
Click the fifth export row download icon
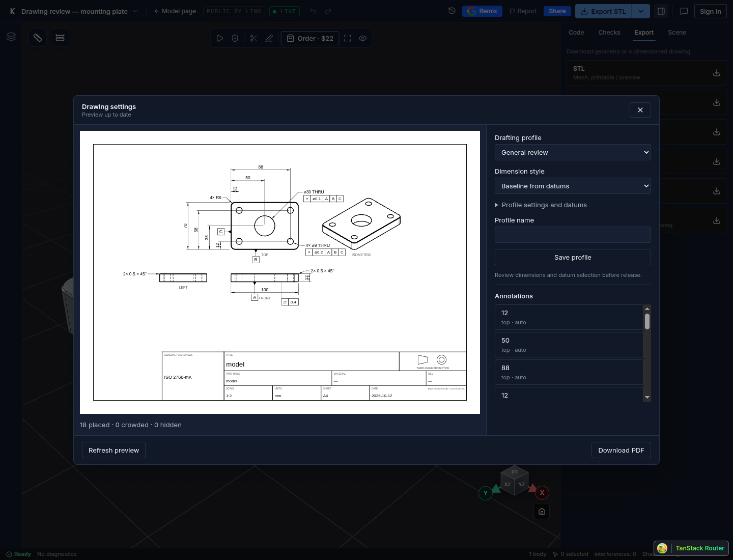pyautogui.click(x=717, y=191)
